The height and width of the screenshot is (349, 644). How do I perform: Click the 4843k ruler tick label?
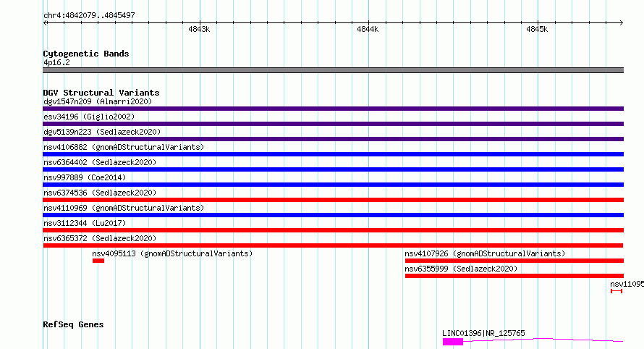click(199, 29)
